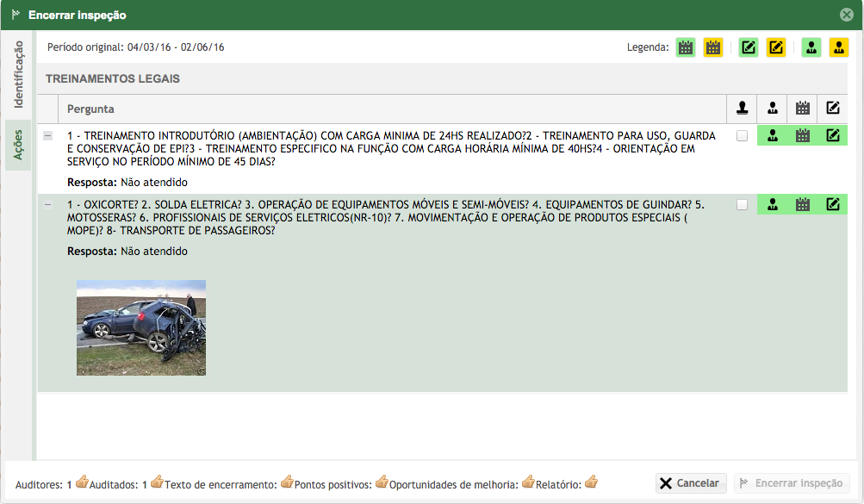Click the green person legend icon
The image size is (864, 504).
(811, 48)
